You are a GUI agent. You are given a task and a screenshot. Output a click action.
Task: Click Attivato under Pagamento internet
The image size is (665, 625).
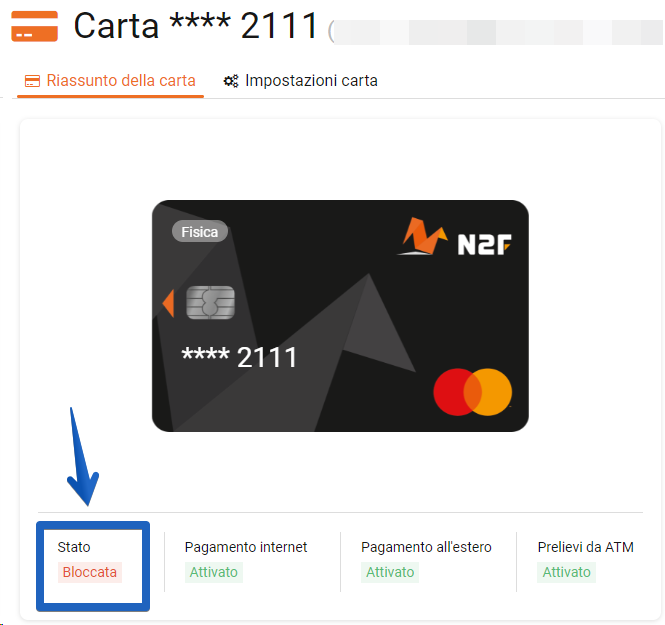(x=213, y=572)
